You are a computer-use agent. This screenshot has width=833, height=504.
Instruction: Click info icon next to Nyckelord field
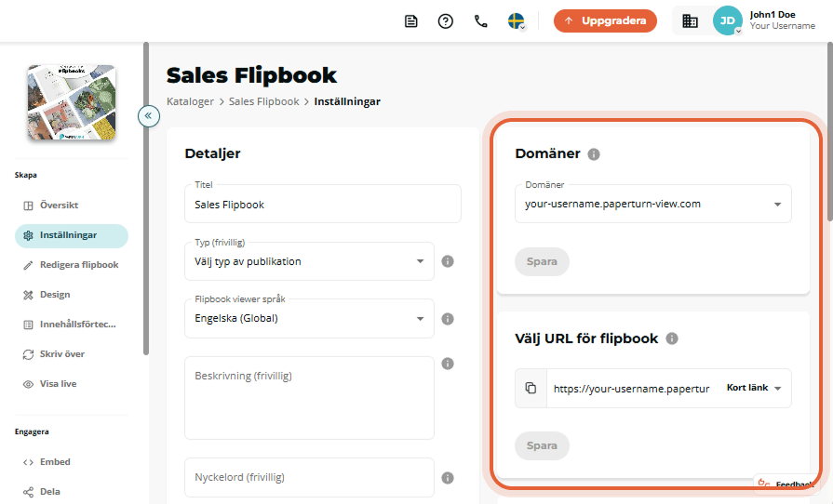tap(448, 478)
